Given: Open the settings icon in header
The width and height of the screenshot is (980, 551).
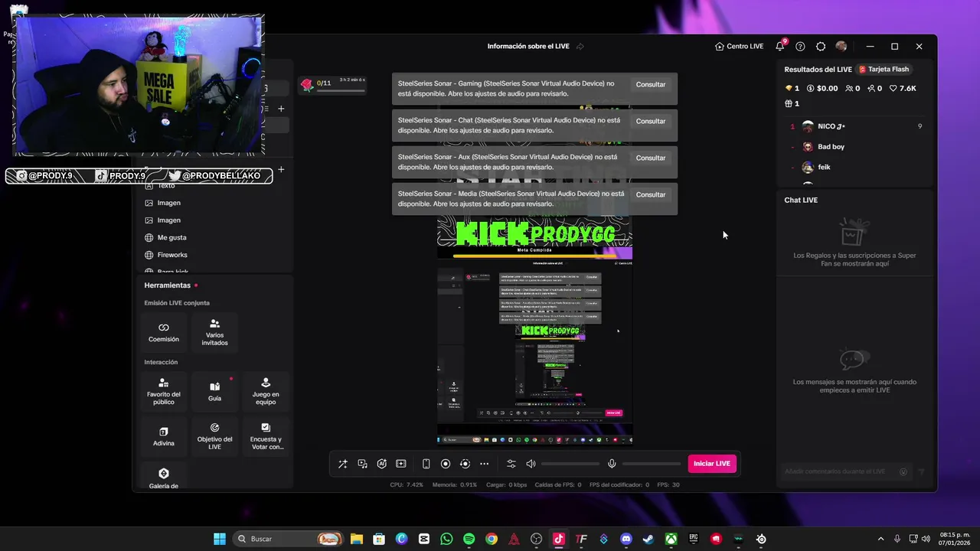Looking at the screenshot, I should coord(821,46).
